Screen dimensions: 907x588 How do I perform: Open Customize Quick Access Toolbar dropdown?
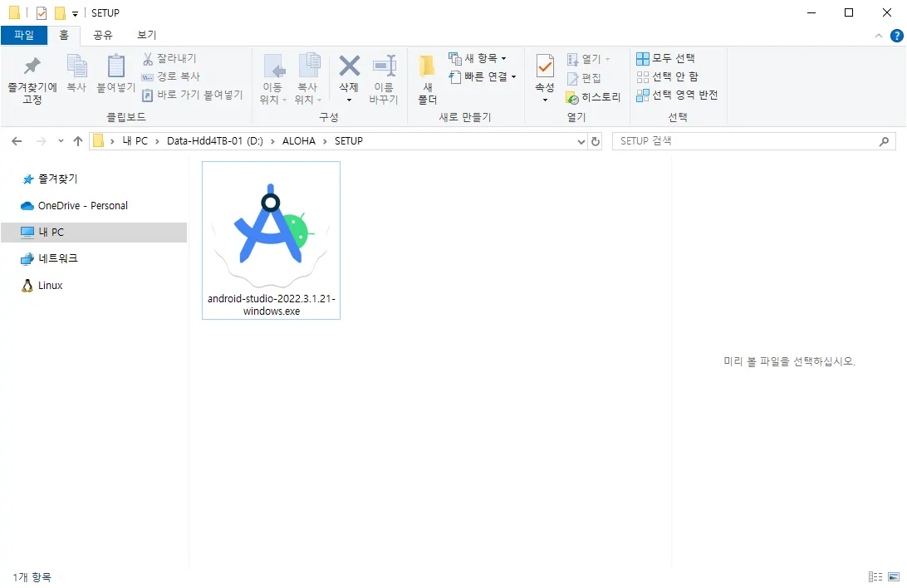tap(76, 13)
